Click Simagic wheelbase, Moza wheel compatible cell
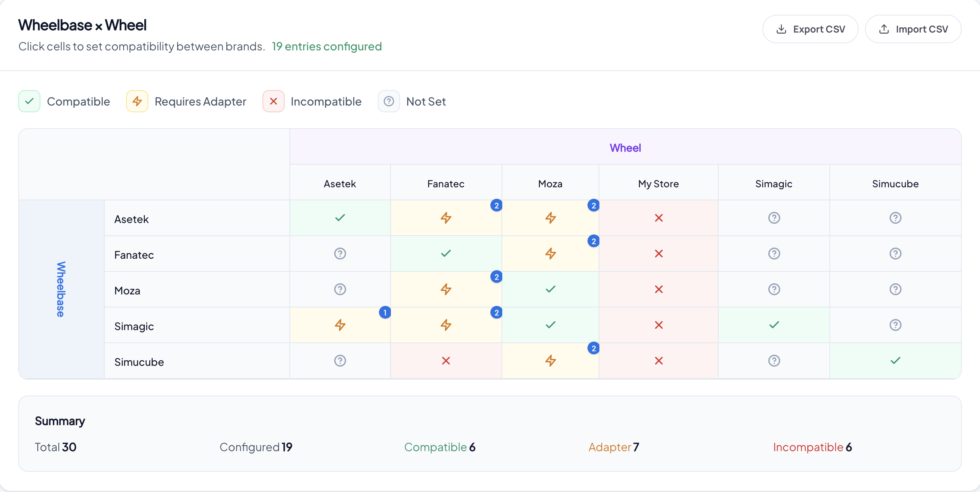The height and width of the screenshot is (492, 980). 551,325
